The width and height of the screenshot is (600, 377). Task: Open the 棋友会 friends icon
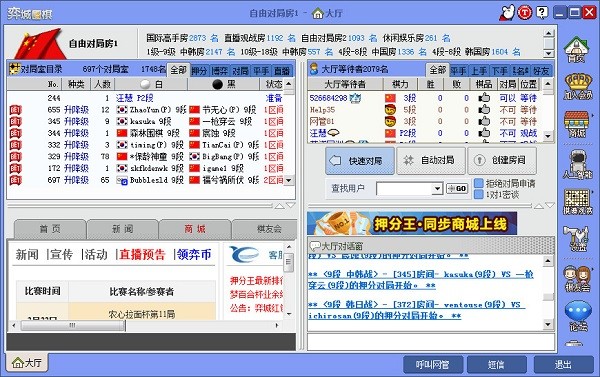click(577, 279)
